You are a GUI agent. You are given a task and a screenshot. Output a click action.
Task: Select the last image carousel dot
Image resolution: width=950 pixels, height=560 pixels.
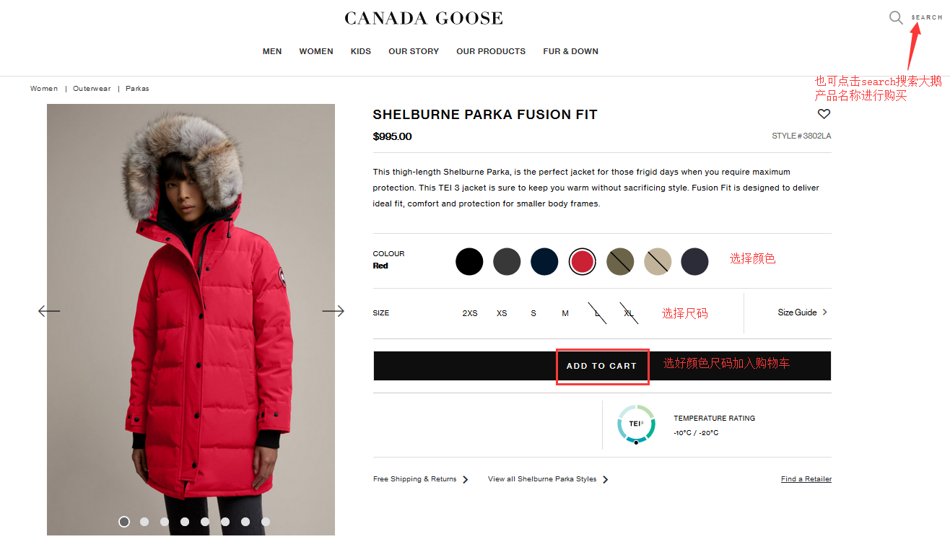tap(266, 521)
